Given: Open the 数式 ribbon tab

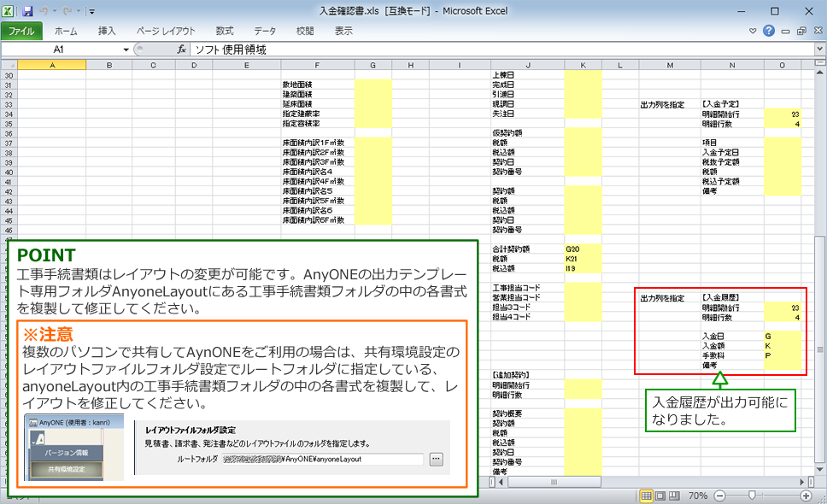Looking at the screenshot, I should [225, 31].
